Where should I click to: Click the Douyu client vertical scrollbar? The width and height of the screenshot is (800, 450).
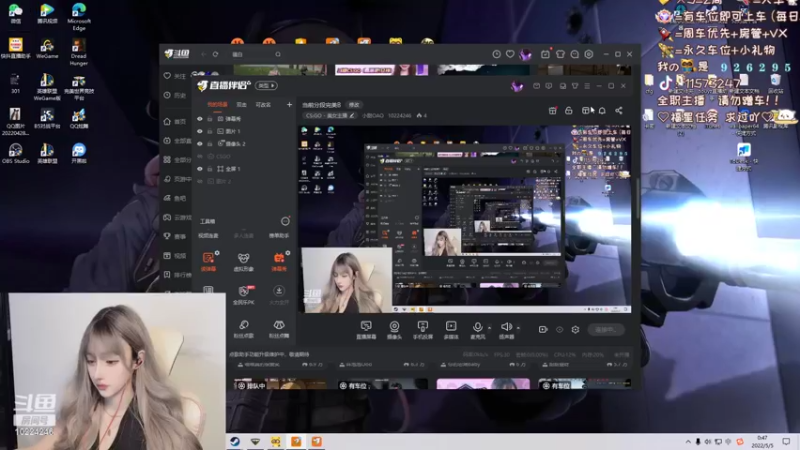click(x=637, y=199)
